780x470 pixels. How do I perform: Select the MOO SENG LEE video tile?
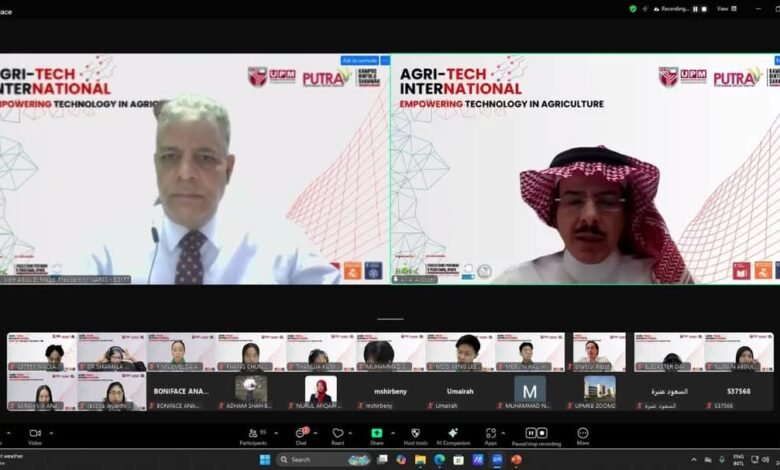pos(460,352)
